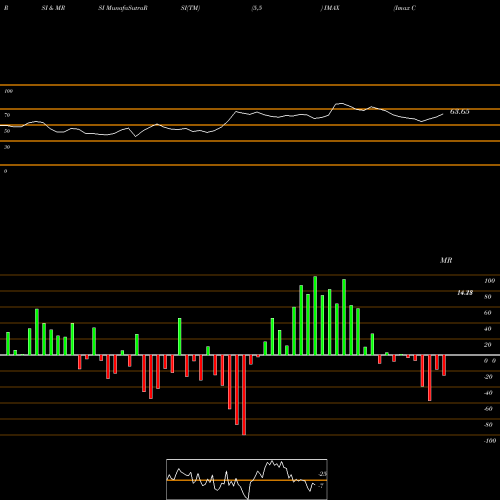This screenshot has width=500, height=500.
Task: Click the 'SI & MR' header text
Action: click(53, 8)
